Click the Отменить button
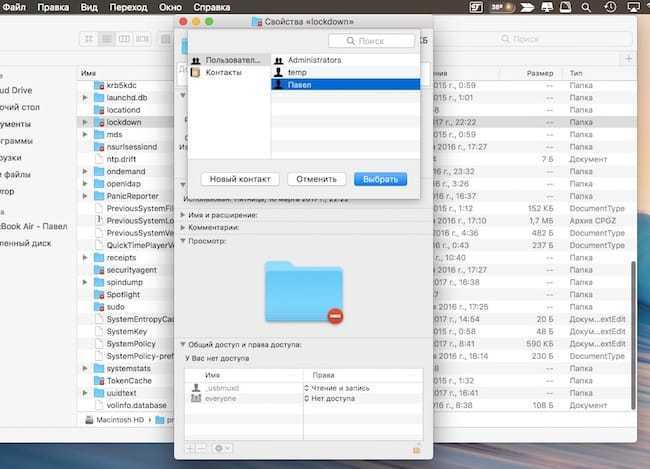This screenshot has width=650, height=469. pyautogui.click(x=316, y=179)
